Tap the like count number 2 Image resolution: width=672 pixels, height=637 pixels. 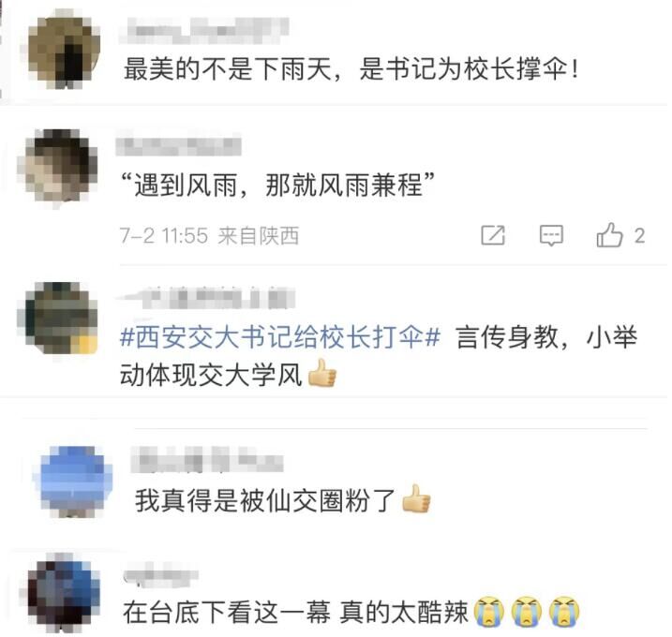639,236
